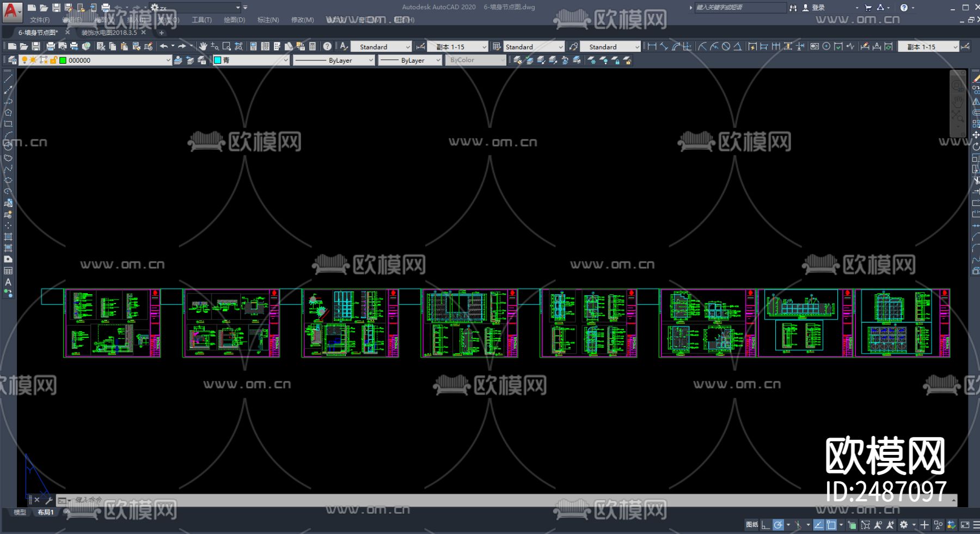Open the text style Standard dropdown
Image resolution: width=980 pixels, height=534 pixels.
pyautogui.click(x=381, y=47)
